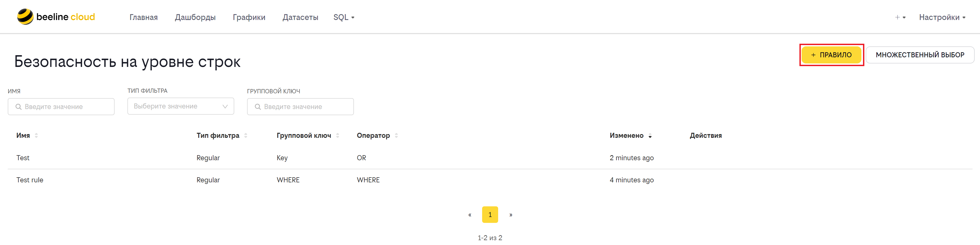Sort by the Имя column icon
This screenshot has height=245, width=980.
coord(36,136)
